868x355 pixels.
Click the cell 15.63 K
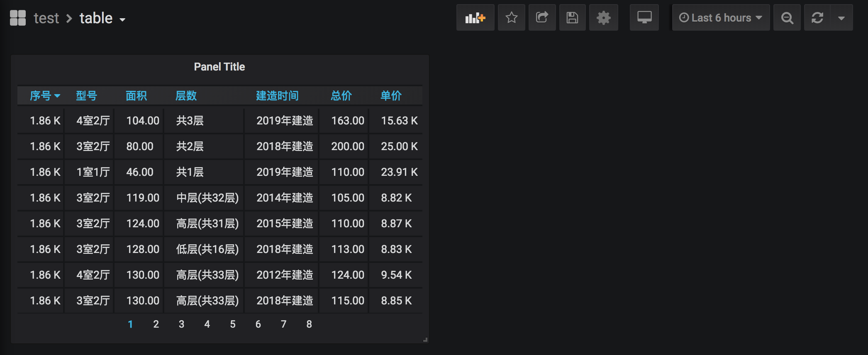coord(396,121)
